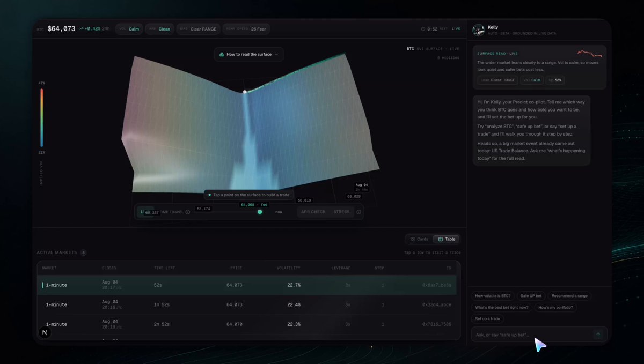Image resolution: width=644 pixels, height=364 pixels.
Task: Switch market view to Table
Action: click(446, 239)
